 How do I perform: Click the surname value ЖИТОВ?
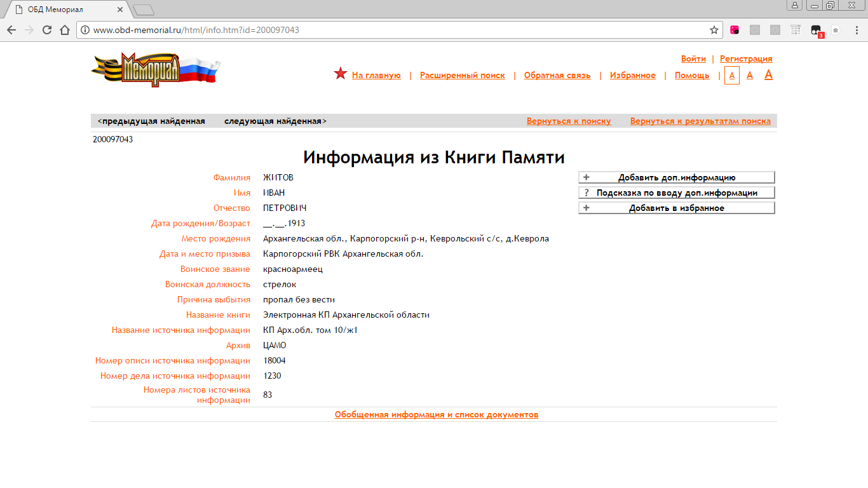(278, 178)
